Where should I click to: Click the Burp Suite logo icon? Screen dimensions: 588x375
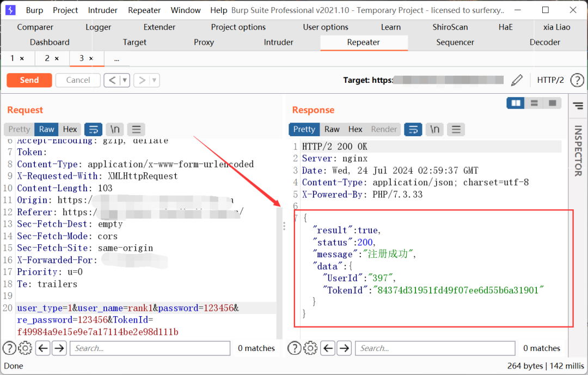(10, 10)
